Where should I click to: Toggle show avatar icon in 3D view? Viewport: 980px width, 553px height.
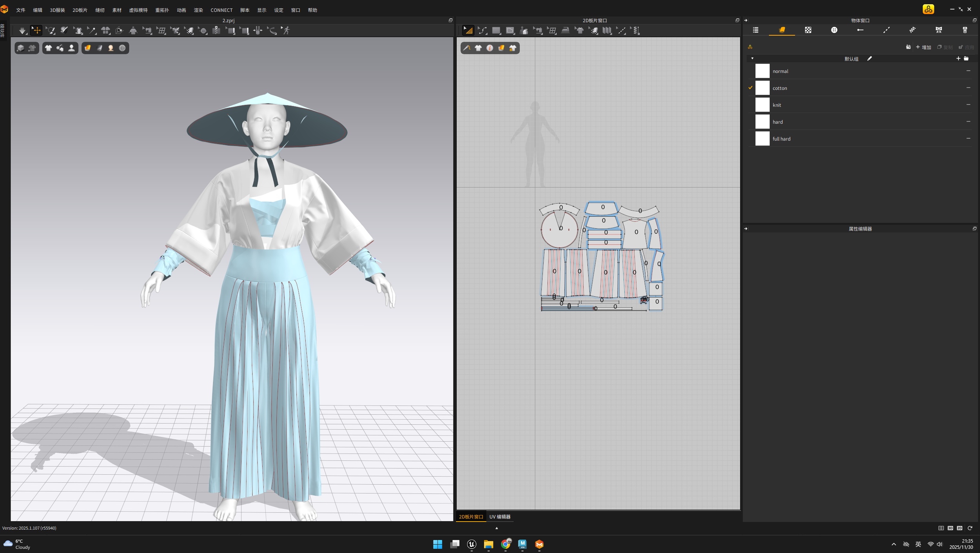[x=71, y=48]
